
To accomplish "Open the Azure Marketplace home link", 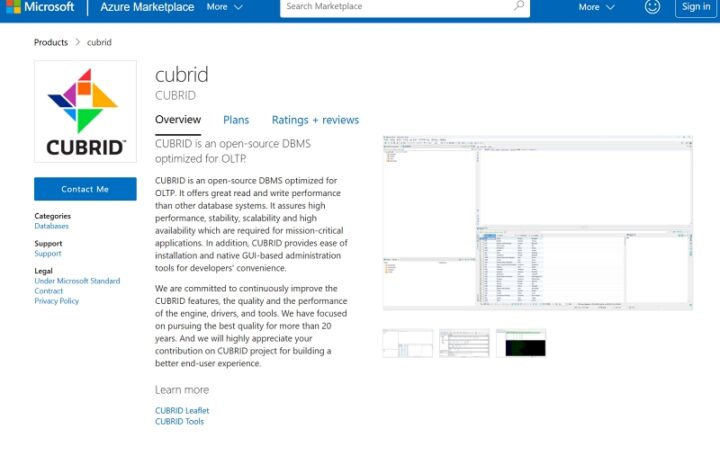I will pos(147,7).
